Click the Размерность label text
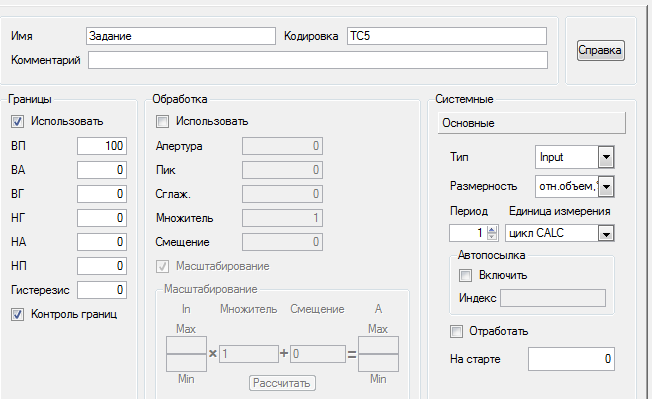Image resolution: width=652 pixels, height=399 pixels. (x=483, y=186)
